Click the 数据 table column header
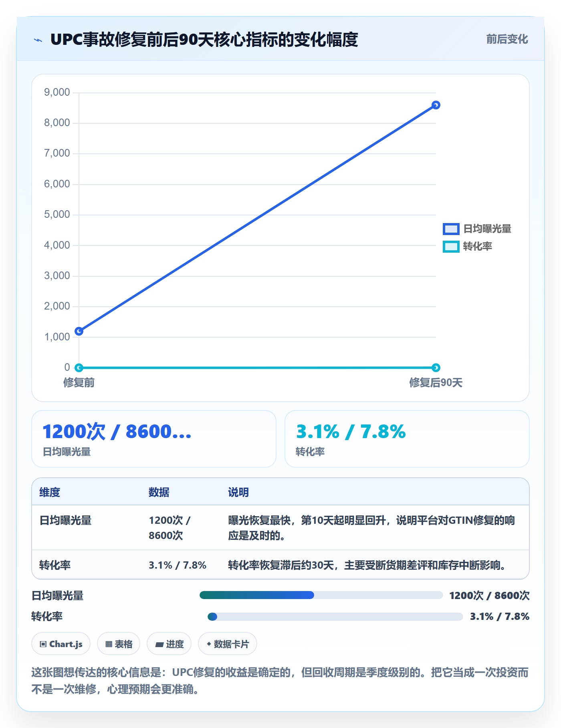 coord(159,492)
